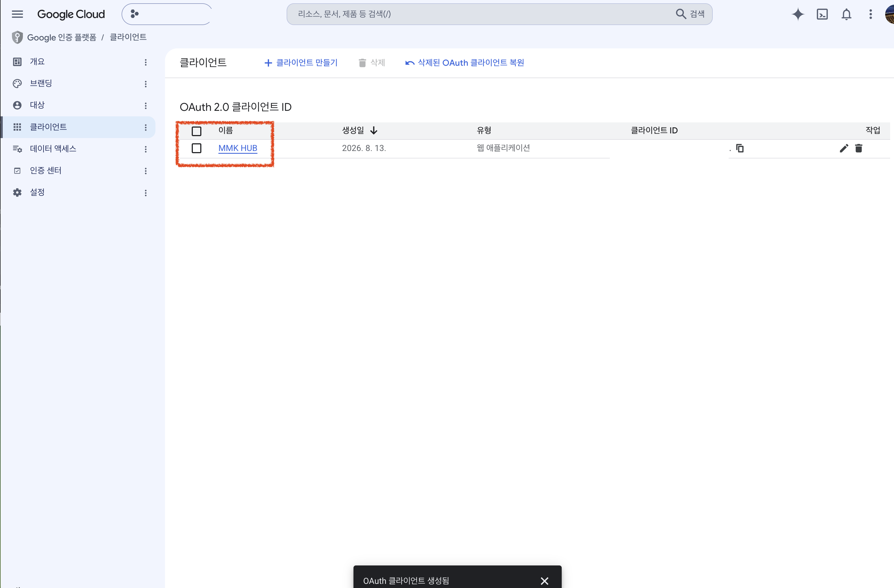894x588 pixels.
Task: Delete MMK HUB with trash icon
Action: (x=859, y=148)
